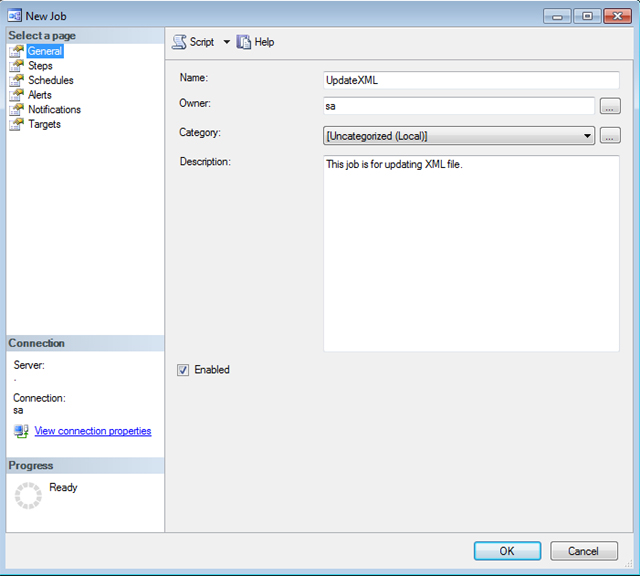This screenshot has width=640, height=576.
Task: Click the Script toolbar label
Action: click(x=202, y=42)
